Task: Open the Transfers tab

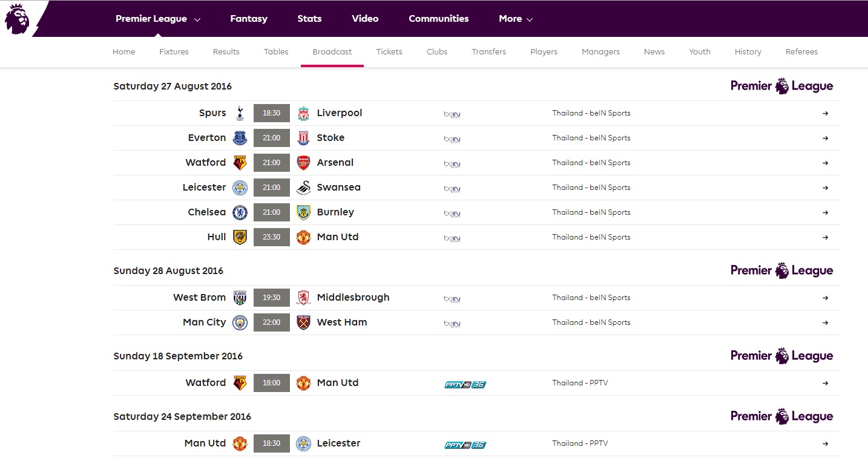Action: [x=489, y=52]
